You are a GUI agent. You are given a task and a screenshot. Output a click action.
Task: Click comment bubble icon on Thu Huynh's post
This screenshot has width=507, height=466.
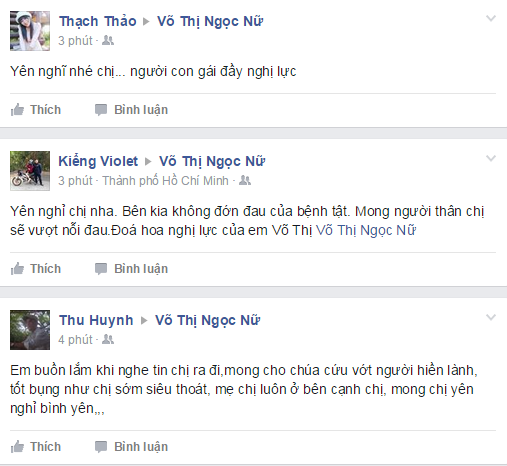pyautogui.click(x=101, y=447)
